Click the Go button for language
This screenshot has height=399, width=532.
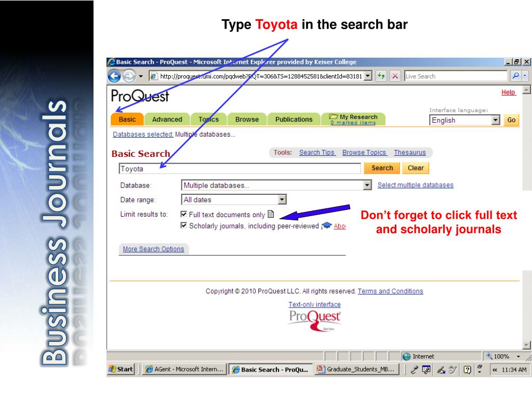coord(511,120)
